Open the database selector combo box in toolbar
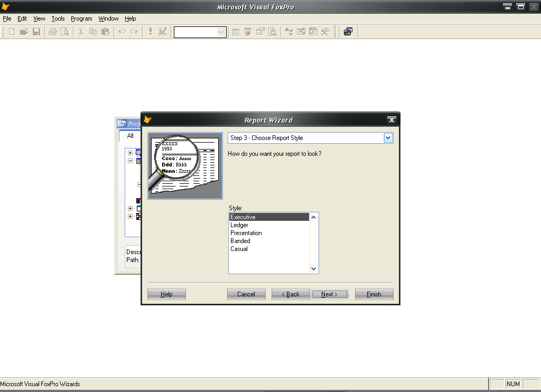This screenshot has height=392, width=541. pyautogui.click(x=200, y=32)
